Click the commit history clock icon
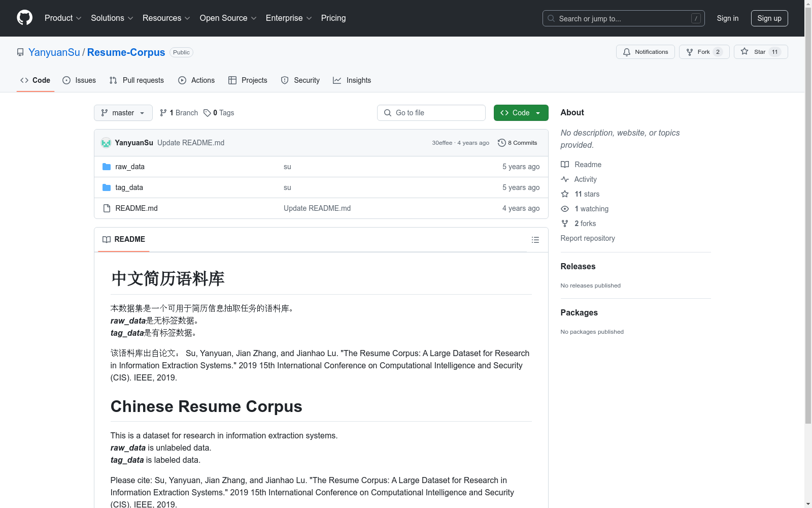This screenshot has height=508, width=812. [502, 143]
